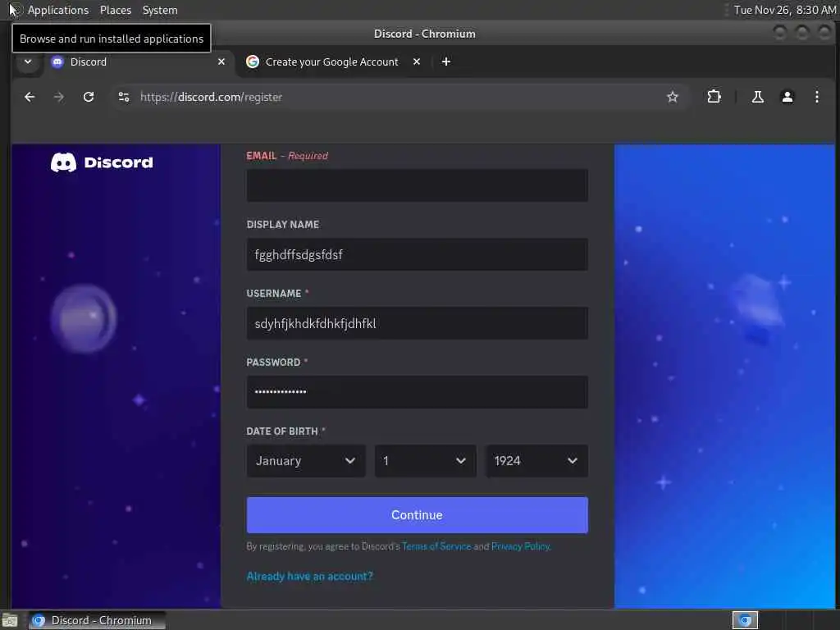Close the Discord tab
This screenshot has width=840, height=630.
point(221,62)
